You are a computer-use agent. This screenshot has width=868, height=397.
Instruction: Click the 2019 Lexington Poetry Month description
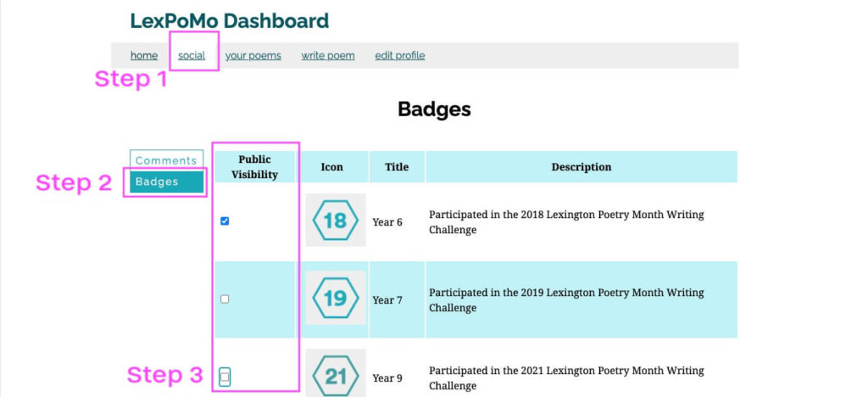[566, 299]
